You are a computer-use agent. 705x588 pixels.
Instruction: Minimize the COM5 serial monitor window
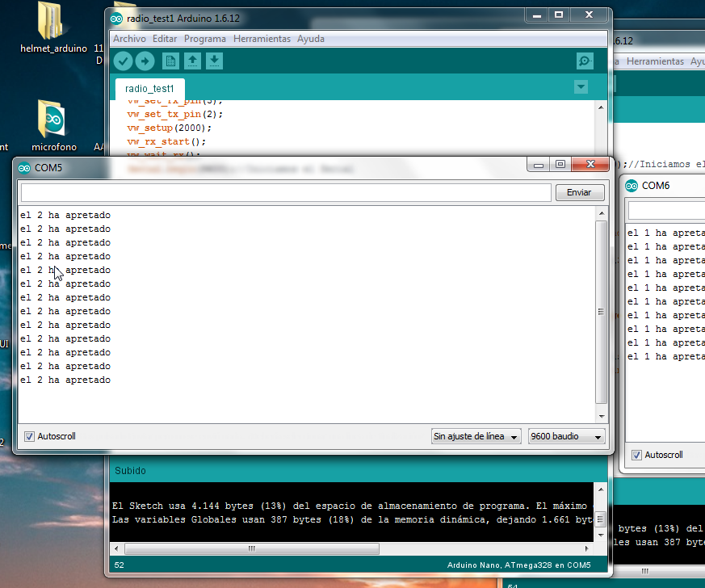(538, 164)
